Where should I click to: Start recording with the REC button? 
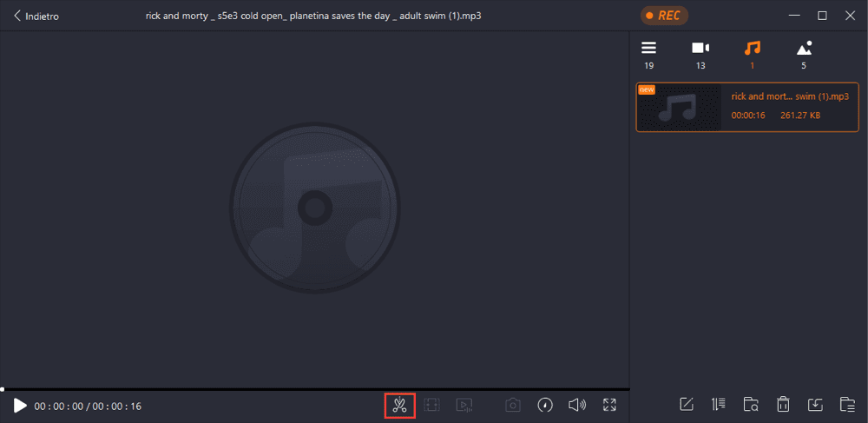[x=664, y=16]
